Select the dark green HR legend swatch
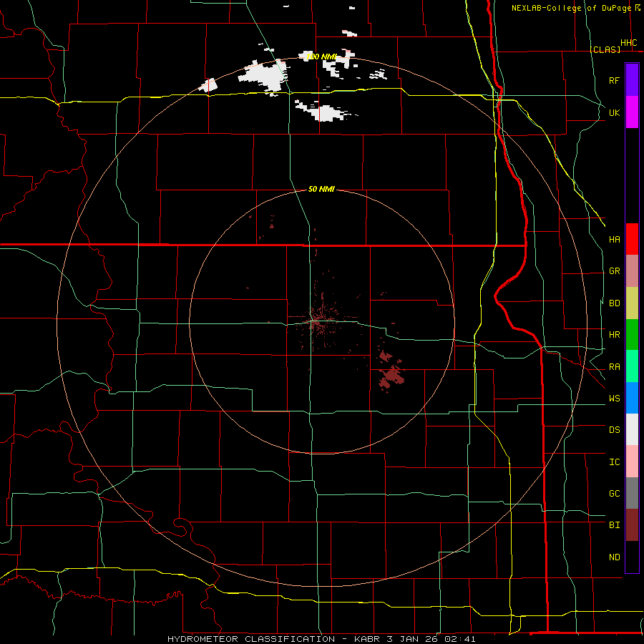644x644 pixels. (x=632, y=335)
